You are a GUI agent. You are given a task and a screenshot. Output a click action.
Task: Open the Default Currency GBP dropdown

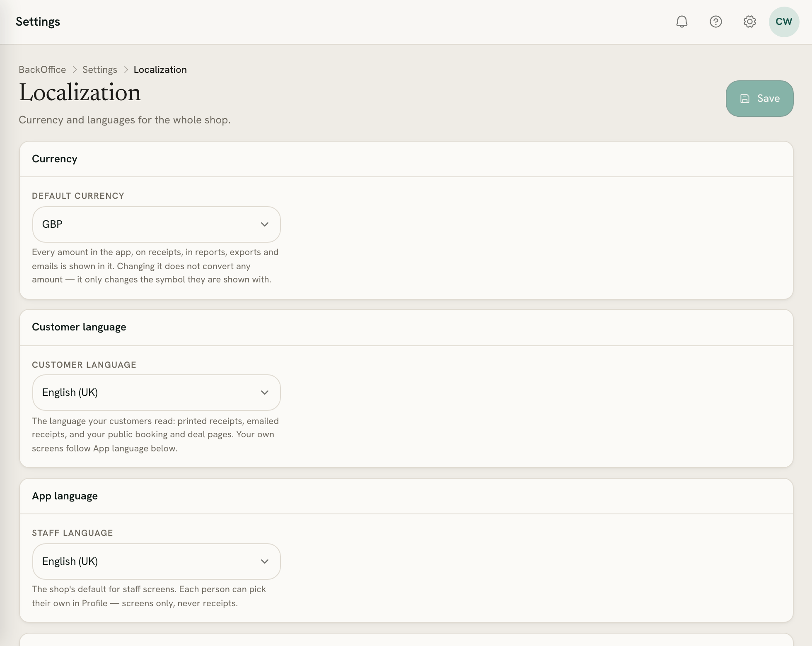(x=156, y=224)
